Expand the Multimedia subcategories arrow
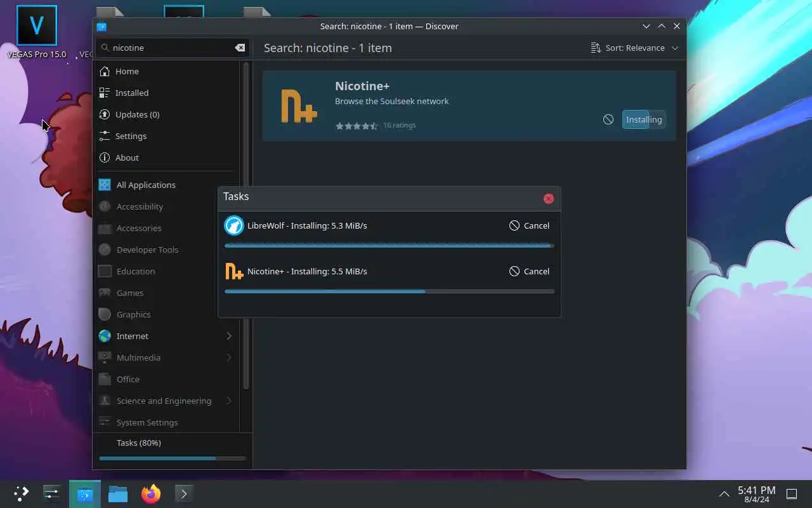The width and height of the screenshot is (812, 508). tap(229, 358)
